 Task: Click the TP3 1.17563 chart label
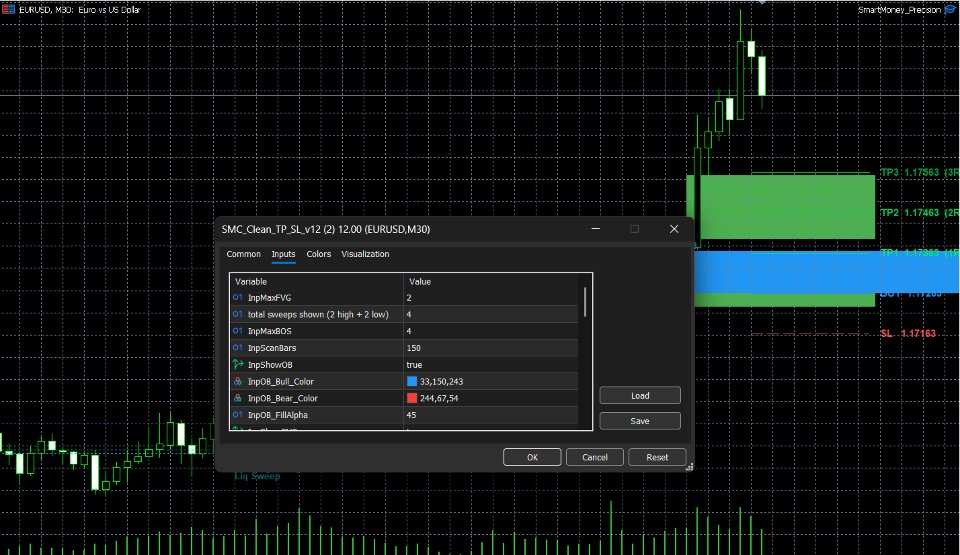click(x=919, y=173)
